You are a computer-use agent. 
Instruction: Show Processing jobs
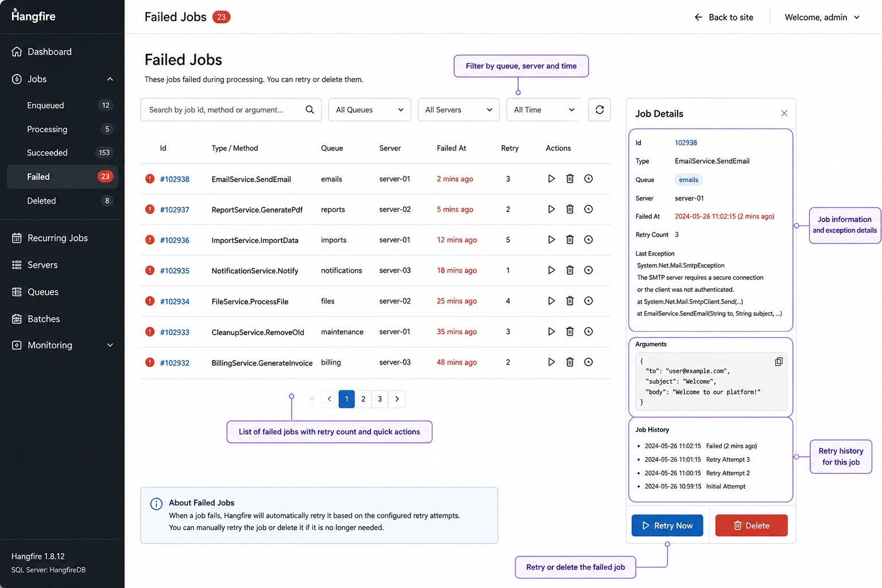pyautogui.click(x=62, y=129)
